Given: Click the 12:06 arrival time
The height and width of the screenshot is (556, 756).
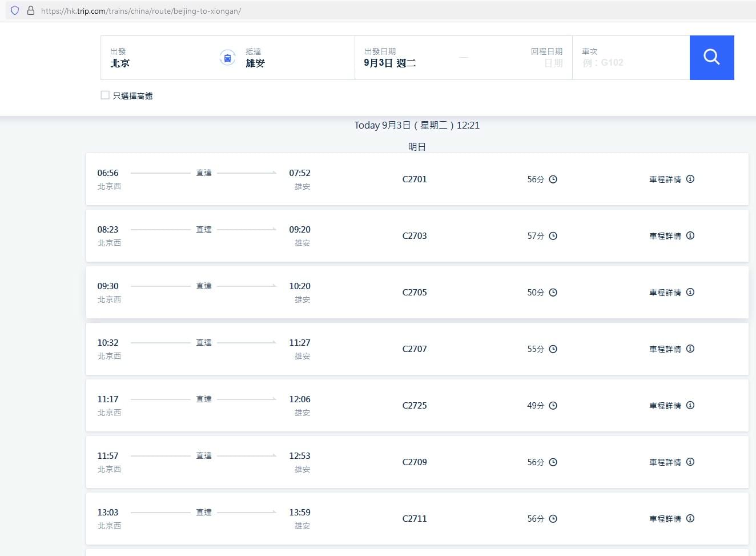Looking at the screenshot, I should pyautogui.click(x=300, y=399).
